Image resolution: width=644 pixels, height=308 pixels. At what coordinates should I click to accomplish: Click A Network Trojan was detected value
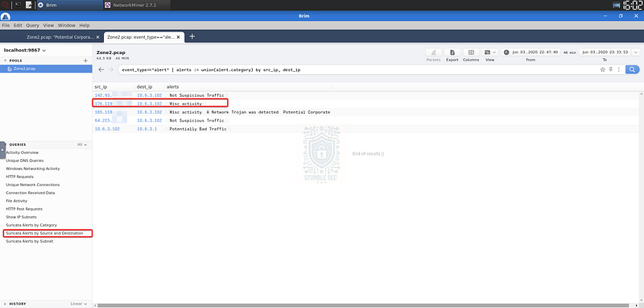pos(242,112)
